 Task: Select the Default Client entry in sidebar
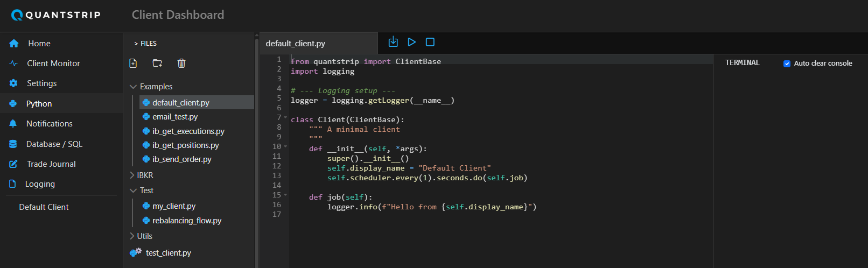click(x=44, y=207)
